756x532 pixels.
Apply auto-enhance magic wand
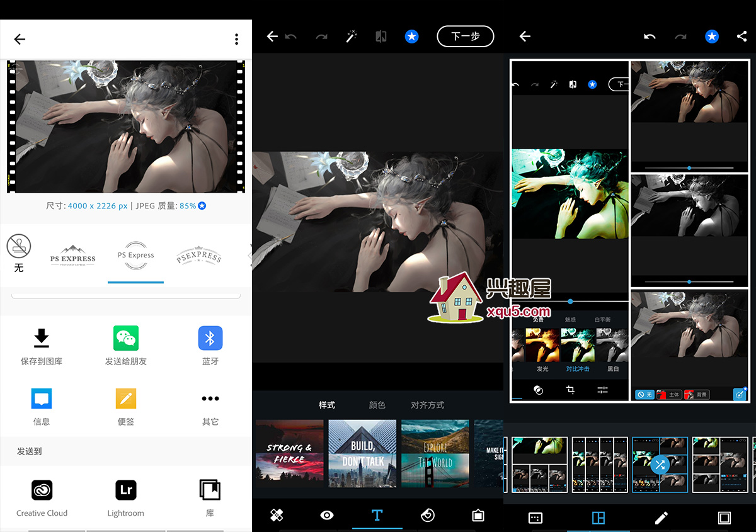[x=352, y=37]
